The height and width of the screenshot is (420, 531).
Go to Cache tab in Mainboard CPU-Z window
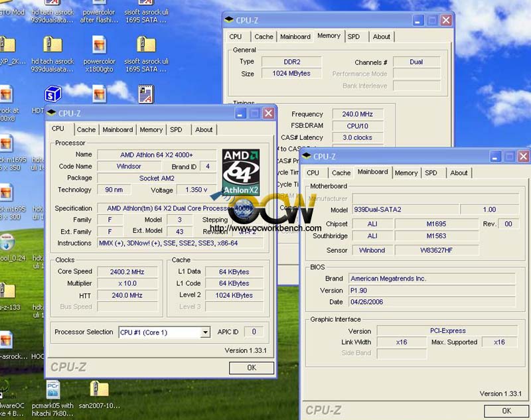coord(341,173)
